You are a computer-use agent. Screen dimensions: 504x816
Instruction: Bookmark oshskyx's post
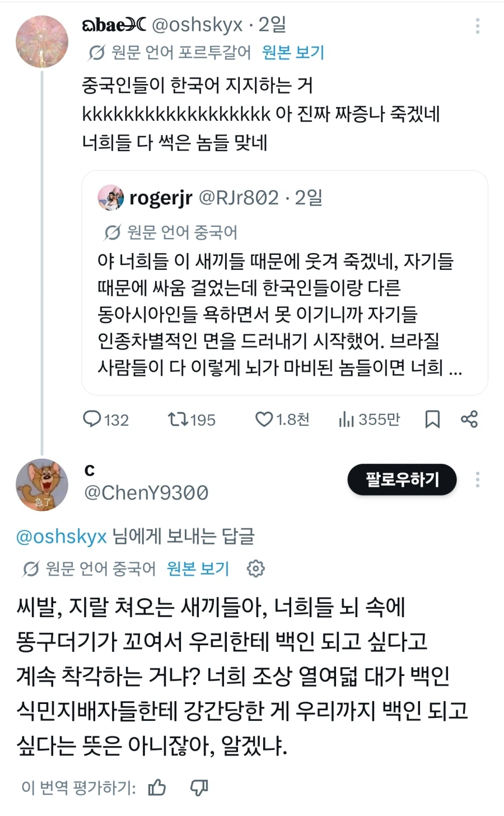pyautogui.click(x=432, y=419)
